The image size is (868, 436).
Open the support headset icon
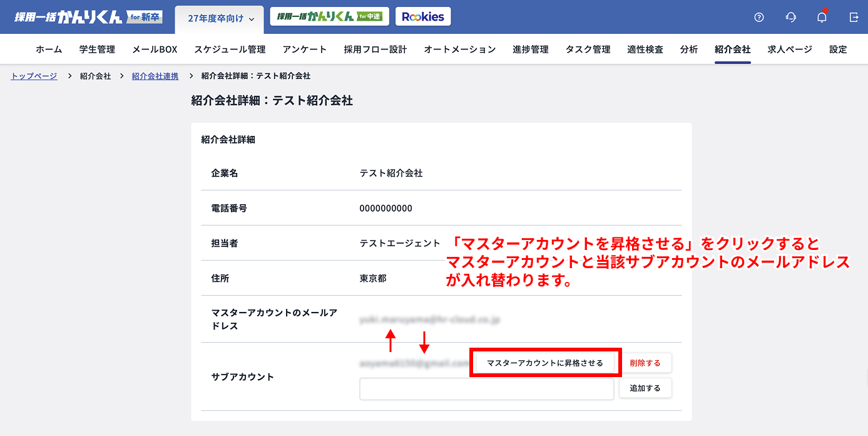[x=790, y=18]
